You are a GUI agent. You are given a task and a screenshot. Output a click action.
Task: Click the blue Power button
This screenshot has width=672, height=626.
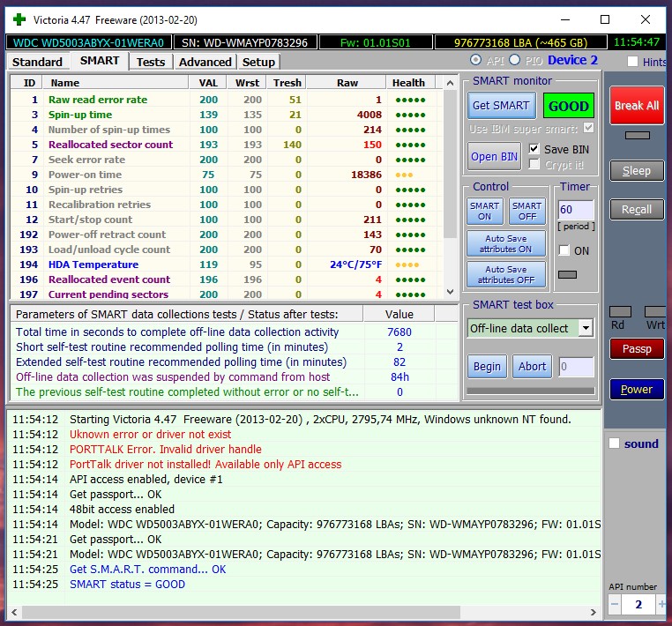tap(637, 389)
